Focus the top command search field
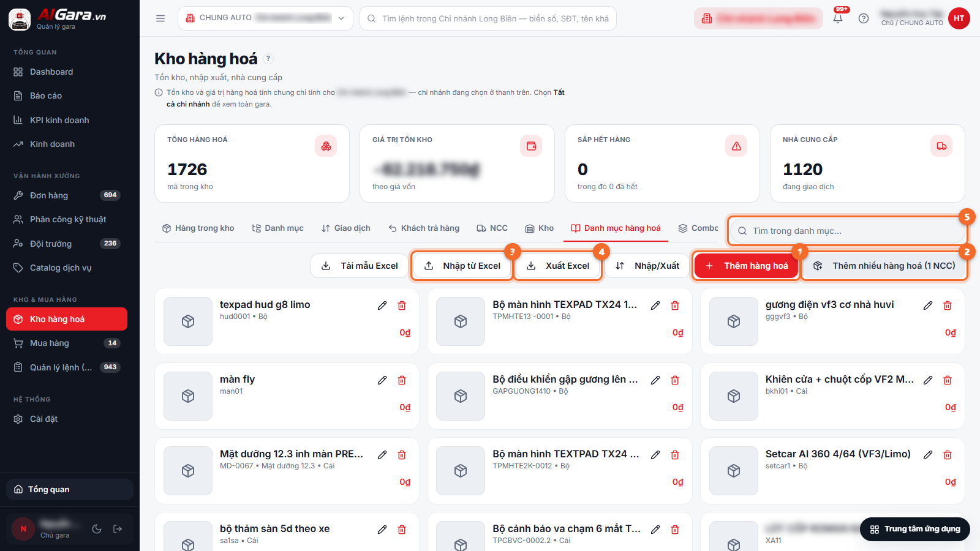 [488, 18]
